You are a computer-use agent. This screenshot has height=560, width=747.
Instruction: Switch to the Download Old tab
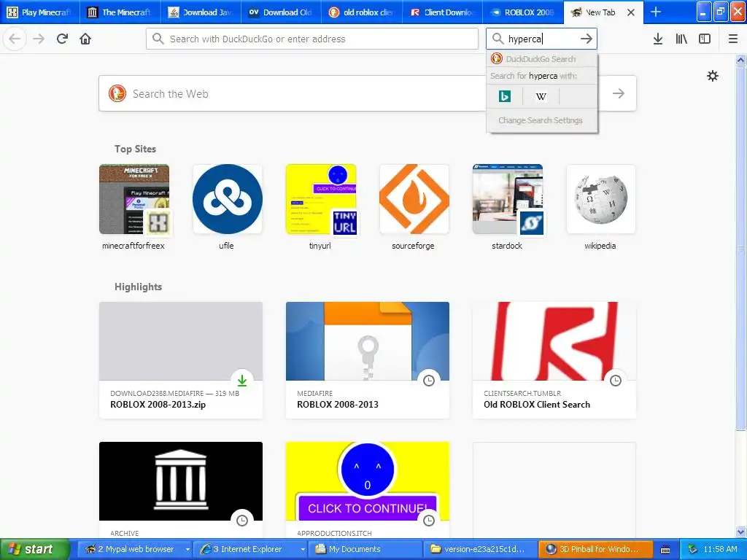point(282,12)
